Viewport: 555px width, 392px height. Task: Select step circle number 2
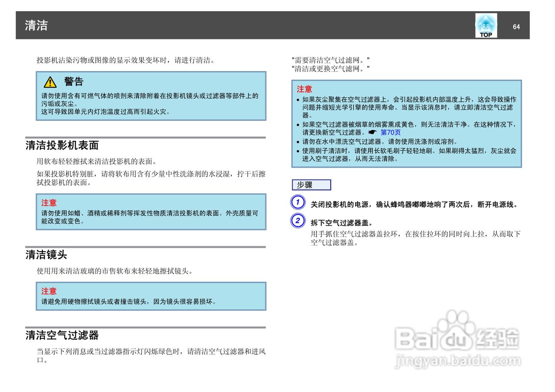pos(298,221)
